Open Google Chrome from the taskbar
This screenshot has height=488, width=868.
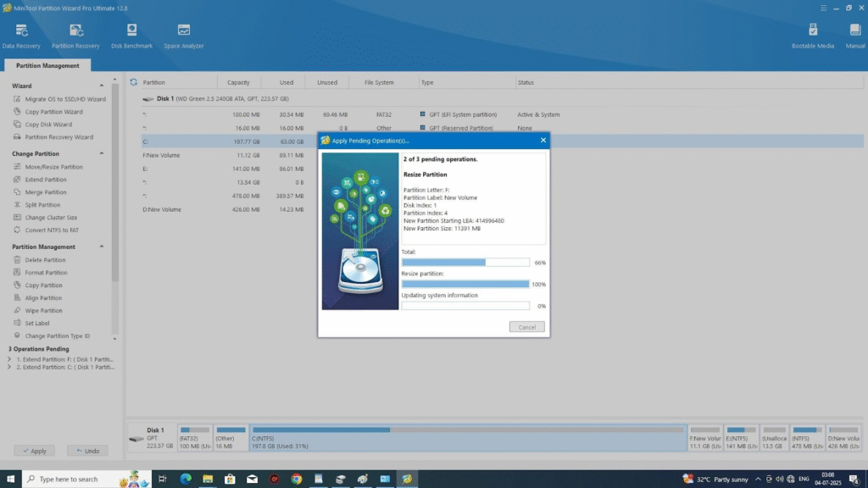point(297,480)
